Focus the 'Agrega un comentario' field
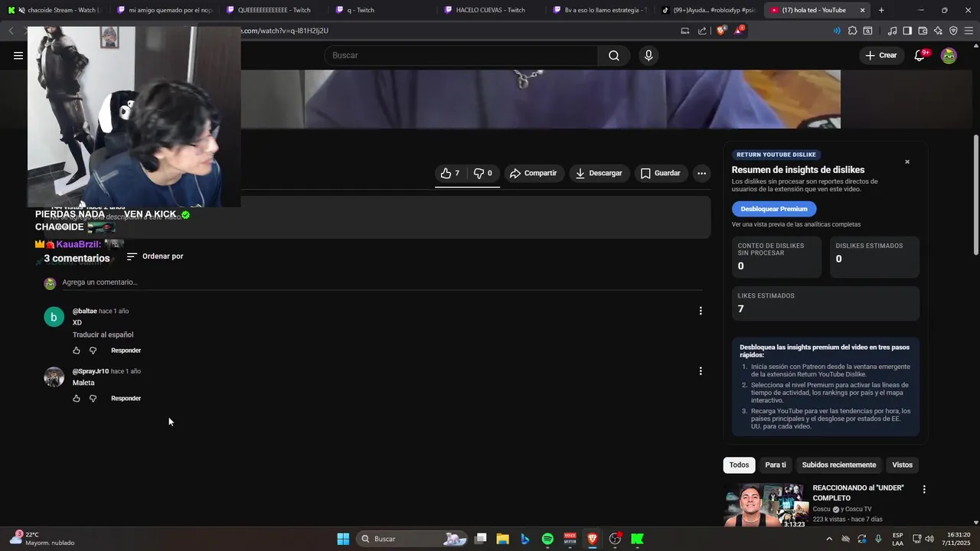Viewport: 980px width, 551px height. click(382, 282)
